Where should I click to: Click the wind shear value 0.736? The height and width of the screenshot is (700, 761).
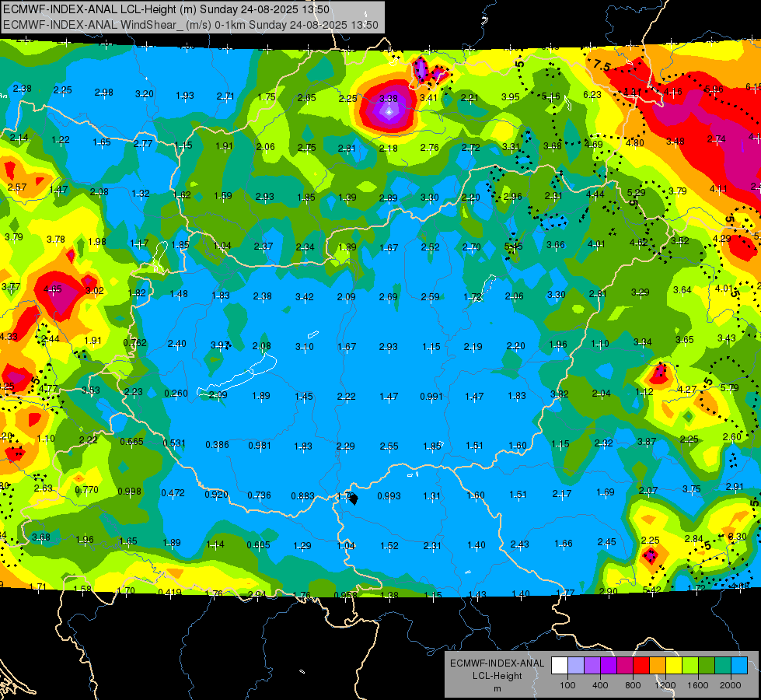point(259,495)
